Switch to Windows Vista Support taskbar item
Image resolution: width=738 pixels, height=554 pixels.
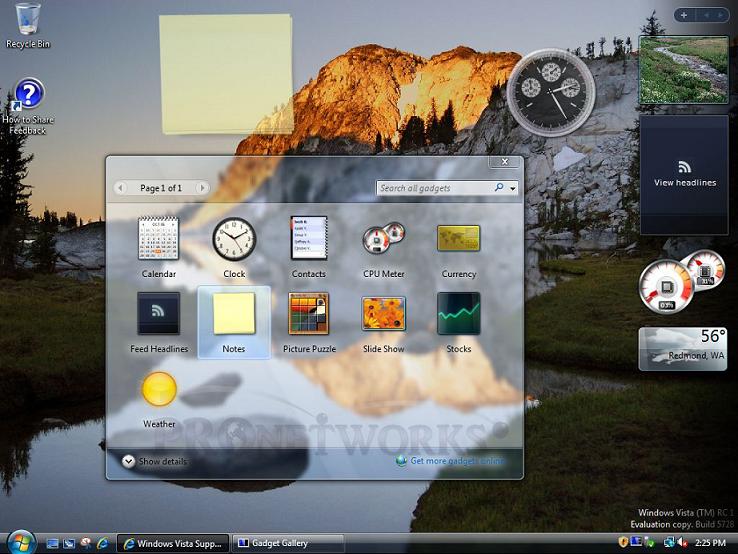(172, 543)
